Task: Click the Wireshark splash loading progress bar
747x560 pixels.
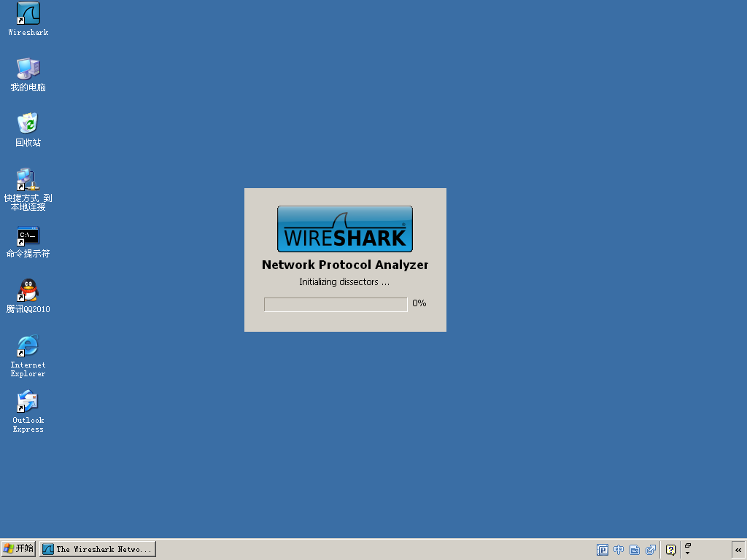Action: click(x=336, y=304)
